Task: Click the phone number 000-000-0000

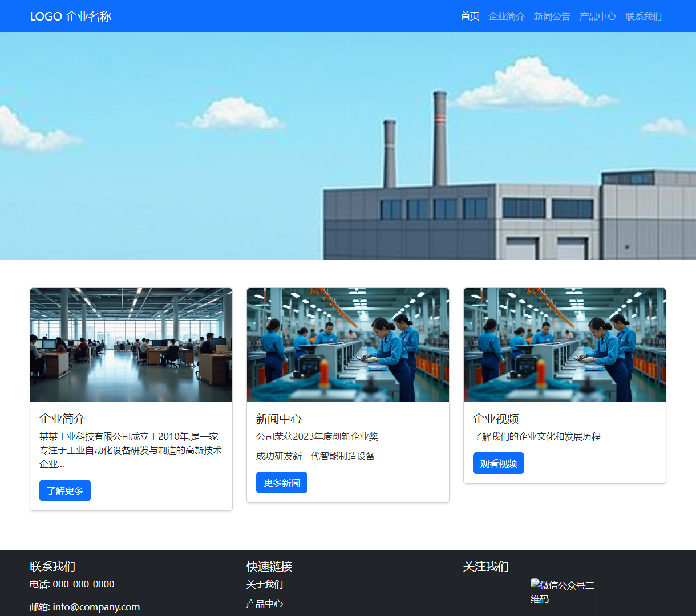Action: click(x=83, y=584)
